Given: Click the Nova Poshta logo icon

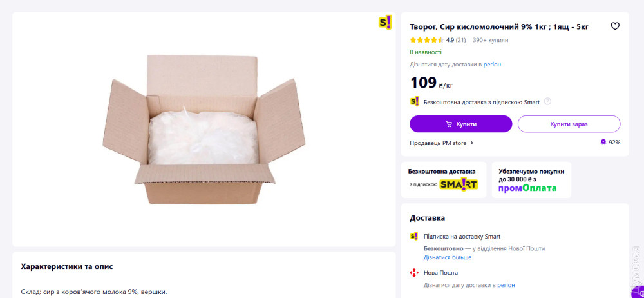Looking at the screenshot, I should (x=414, y=273).
